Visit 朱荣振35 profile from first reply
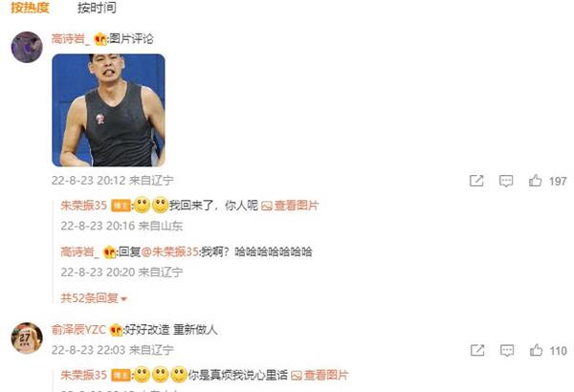 click(84, 206)
